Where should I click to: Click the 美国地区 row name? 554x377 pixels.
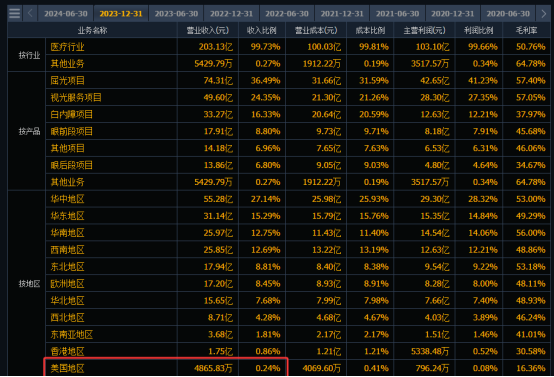point(67,368)
